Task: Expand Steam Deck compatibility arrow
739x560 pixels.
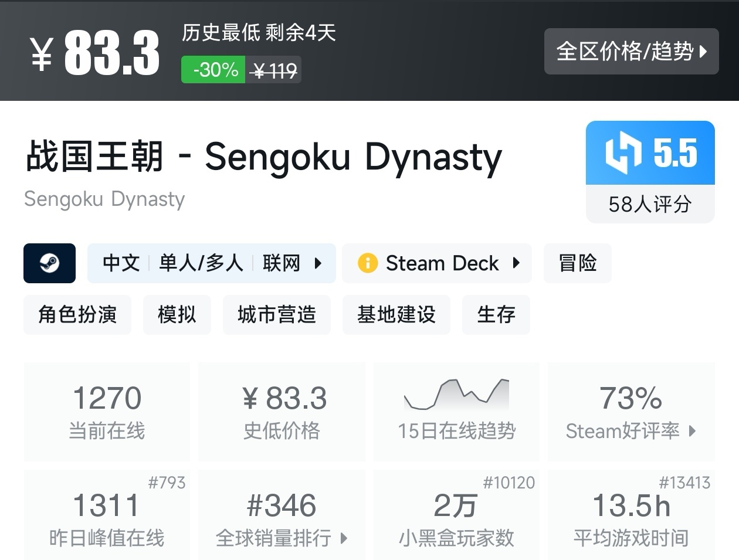Action: (x=516, y=263)
